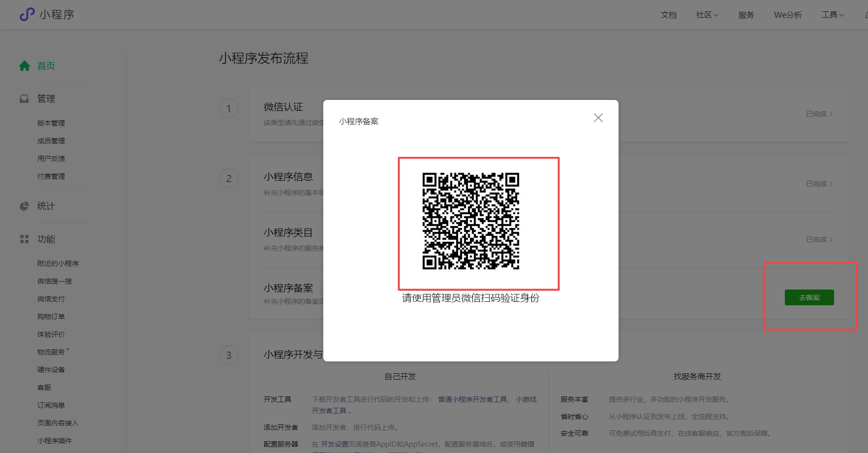This screenshot has height=453, width=868.
Task: Expand the 社区 dropdown menu
Action: pyautogui.click(x=707, y=15)
